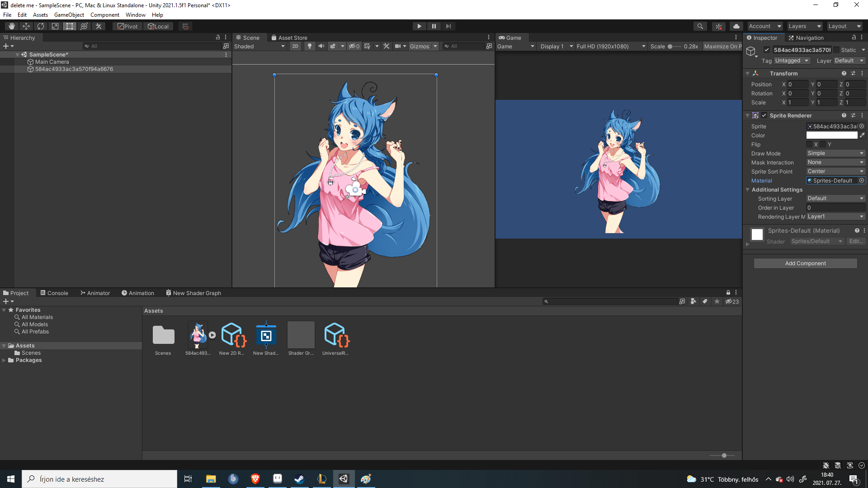This screenshot has height=488, width=868.
Task: Select the Rect tool
Action: coord(70,26)
